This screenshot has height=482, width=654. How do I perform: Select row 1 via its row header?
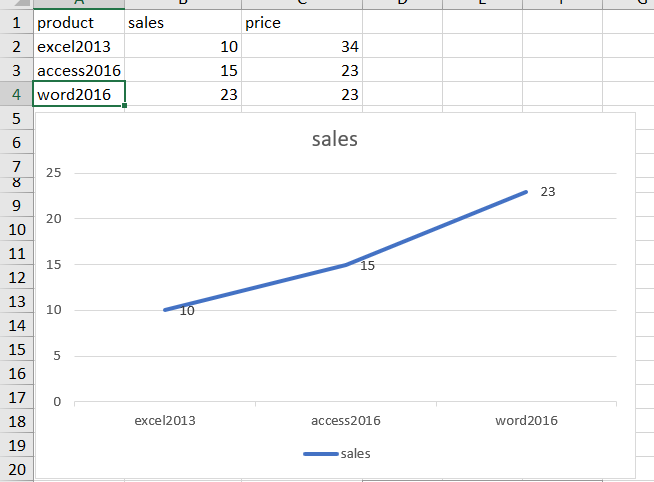16,22
